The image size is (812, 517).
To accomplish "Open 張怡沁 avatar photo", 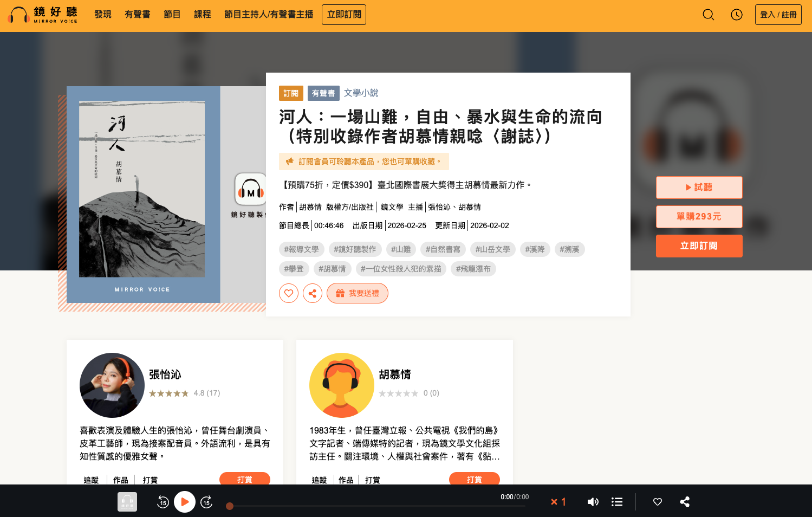I will pyautogui.click(x=112, y=385).
